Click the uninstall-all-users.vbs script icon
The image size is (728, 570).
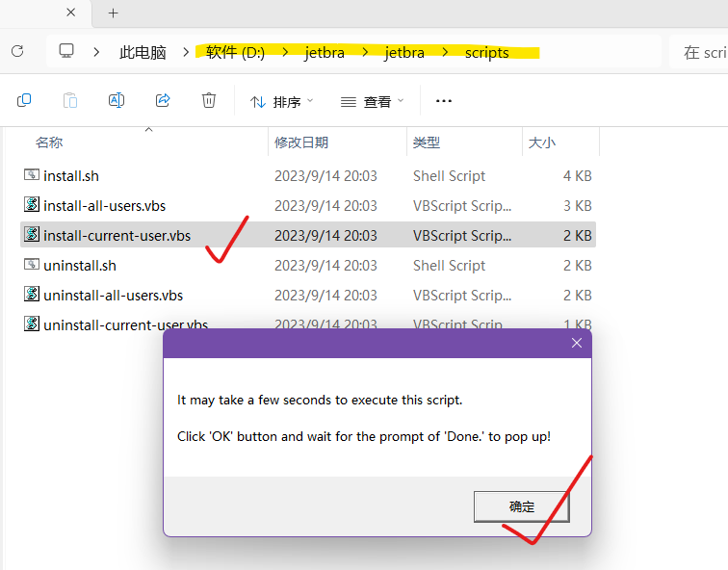[x=32, y=294]
